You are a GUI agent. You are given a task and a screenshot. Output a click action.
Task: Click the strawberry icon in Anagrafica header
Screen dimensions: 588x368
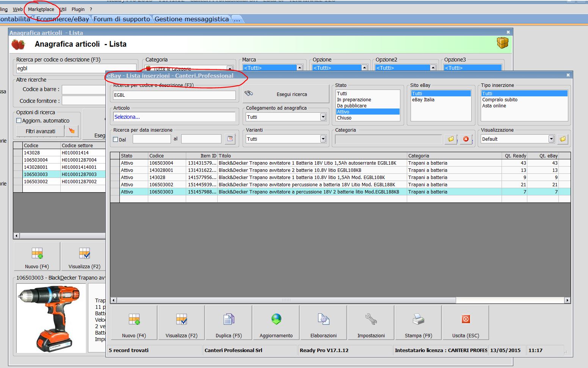(18, 44)
